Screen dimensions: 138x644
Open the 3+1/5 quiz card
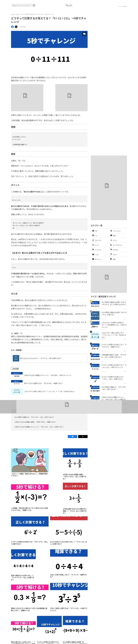[x=75, y=498]
